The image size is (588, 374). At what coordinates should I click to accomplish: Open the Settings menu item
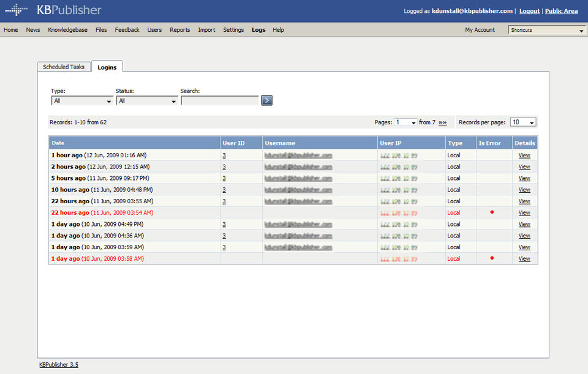[x=233, y=30]
